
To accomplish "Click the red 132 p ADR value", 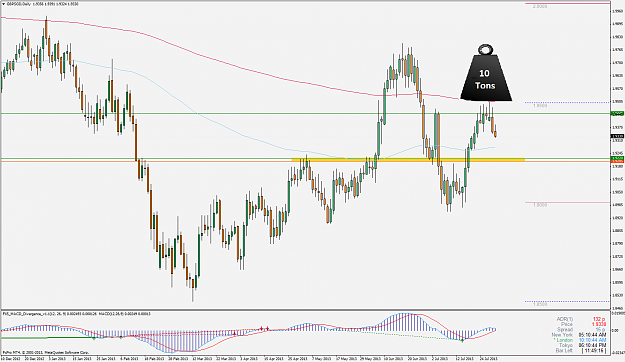I will point(600,319).
